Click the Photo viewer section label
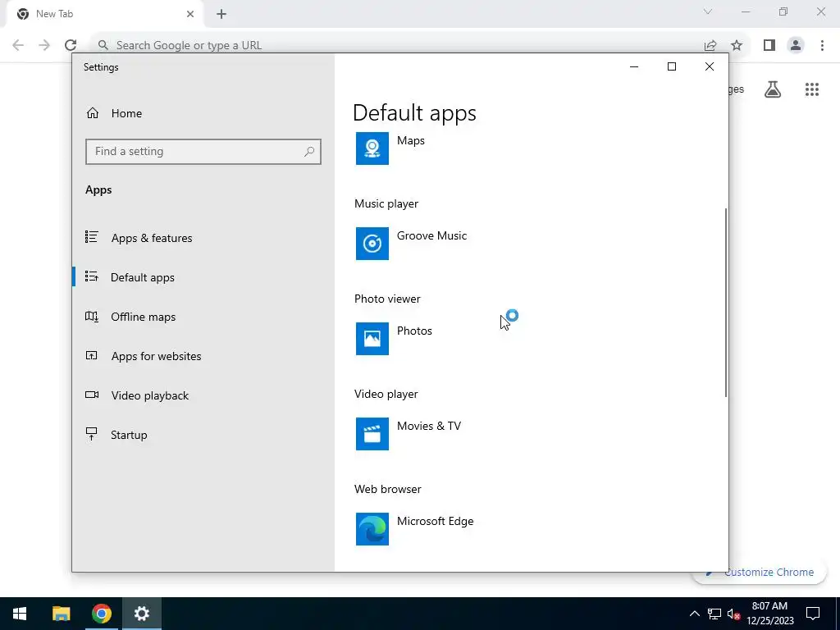 [387, 299]
